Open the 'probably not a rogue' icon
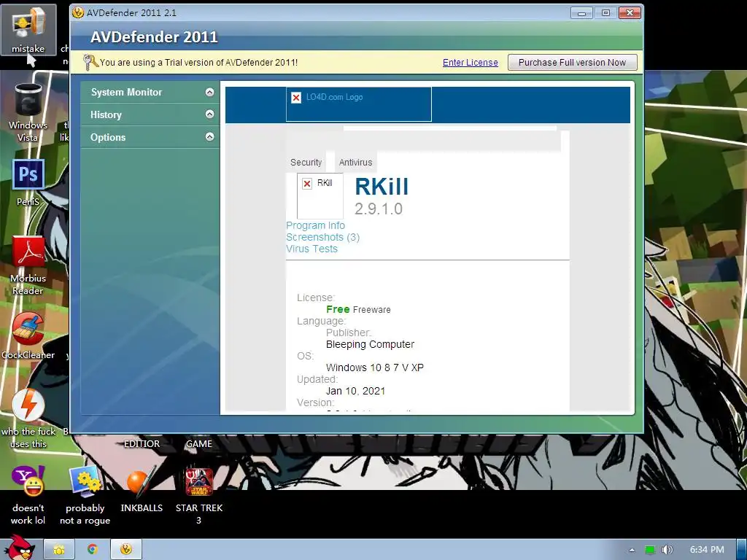The height and width of the screenshot is (560, 747). click(x=85, y=496)
